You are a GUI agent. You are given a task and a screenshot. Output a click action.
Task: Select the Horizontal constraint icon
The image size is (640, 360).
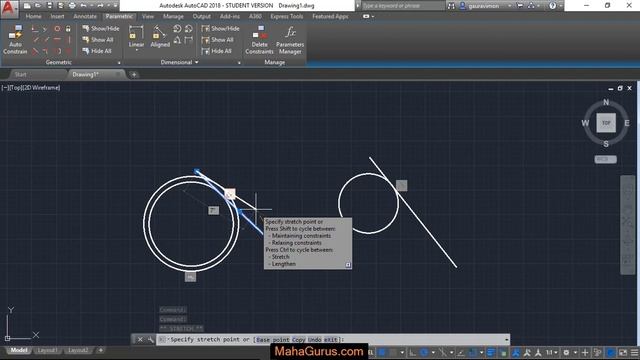coord(57,40)
